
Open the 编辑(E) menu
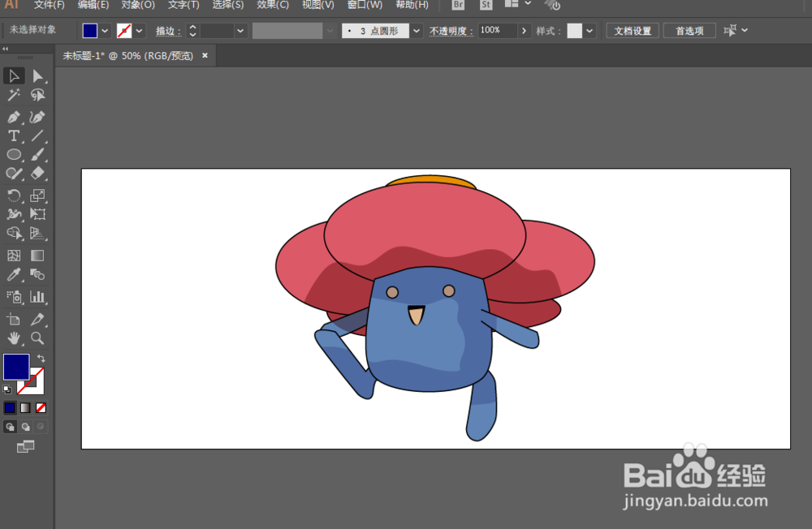[x=93, y=5]
